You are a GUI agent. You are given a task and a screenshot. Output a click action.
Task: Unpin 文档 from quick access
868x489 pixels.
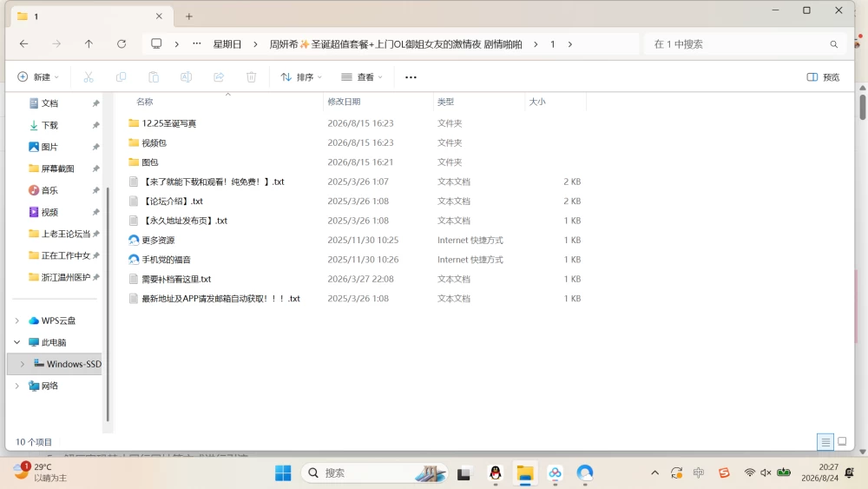pos(95,103)
